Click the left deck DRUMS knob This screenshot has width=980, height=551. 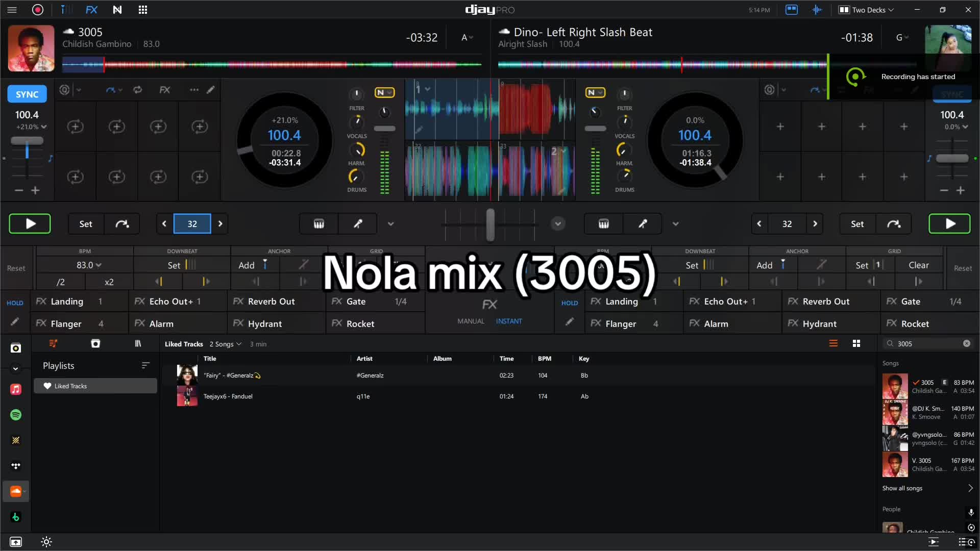click(x=357, y=177)
